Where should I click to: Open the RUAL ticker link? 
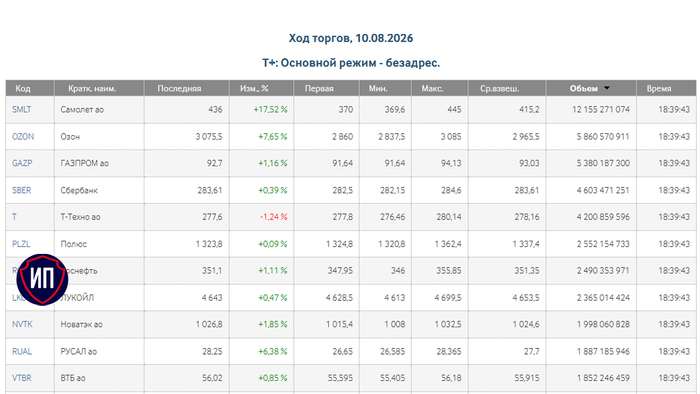(21, 351)
